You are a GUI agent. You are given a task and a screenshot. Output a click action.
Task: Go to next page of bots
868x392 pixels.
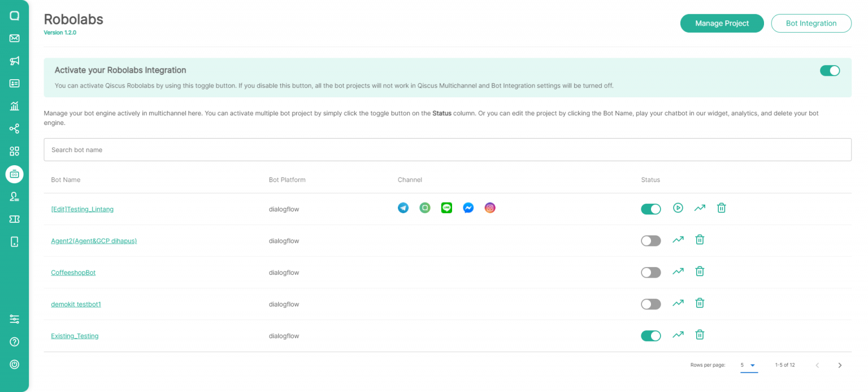[840, 365]
